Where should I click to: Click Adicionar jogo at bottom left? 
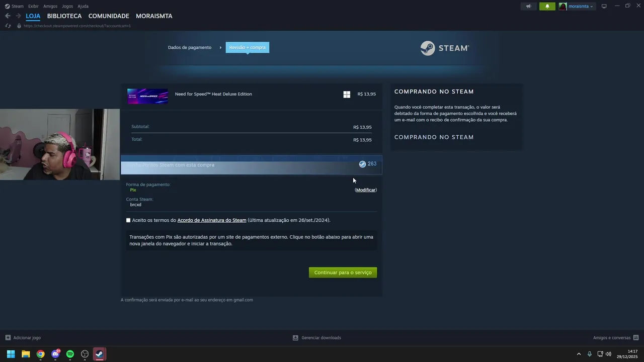[x=27, y=338]
